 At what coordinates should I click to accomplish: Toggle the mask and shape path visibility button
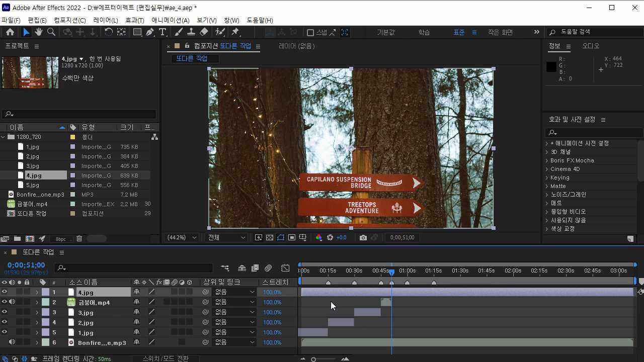tap(281, 238)
